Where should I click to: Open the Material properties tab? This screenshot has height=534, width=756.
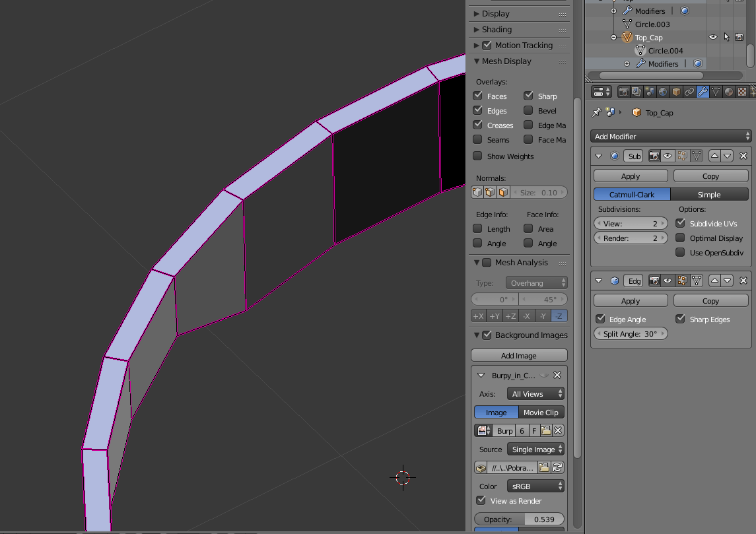click(729, 92)
